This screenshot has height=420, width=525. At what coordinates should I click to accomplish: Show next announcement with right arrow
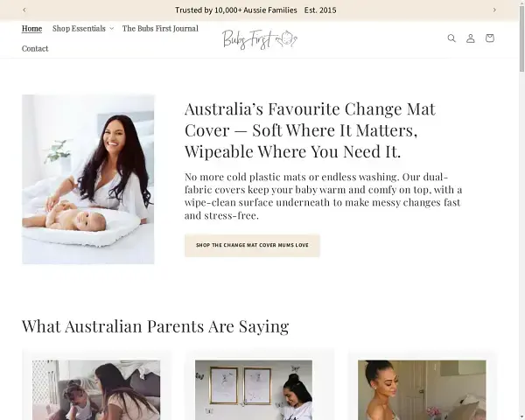(494, 10)
